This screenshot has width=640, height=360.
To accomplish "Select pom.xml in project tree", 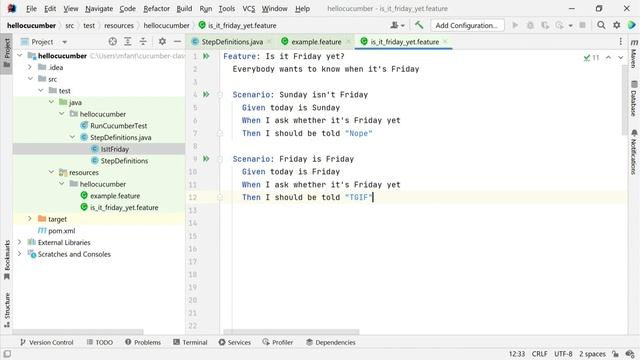I will click(x=61, y=231).
